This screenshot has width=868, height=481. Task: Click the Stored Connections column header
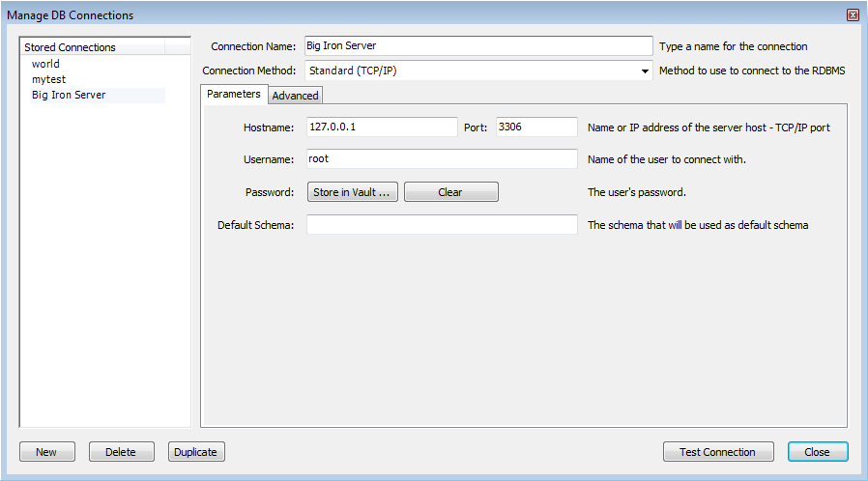click(x=93, y=47)
